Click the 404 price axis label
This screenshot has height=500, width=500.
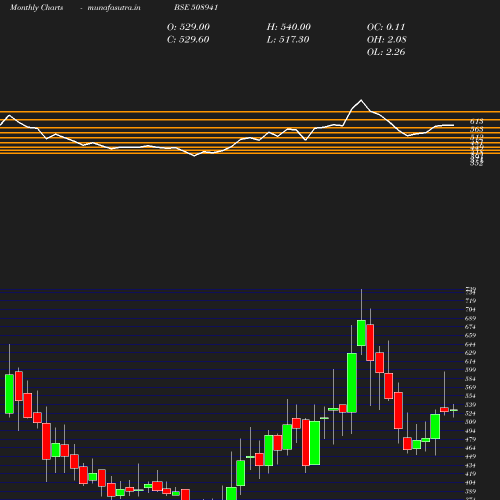(470, 482)
